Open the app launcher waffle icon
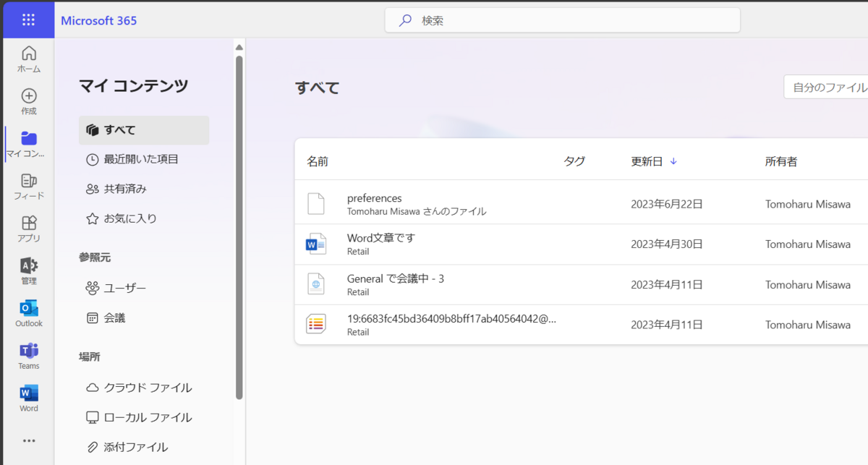 pyautogui.click(x=28, y=20)
